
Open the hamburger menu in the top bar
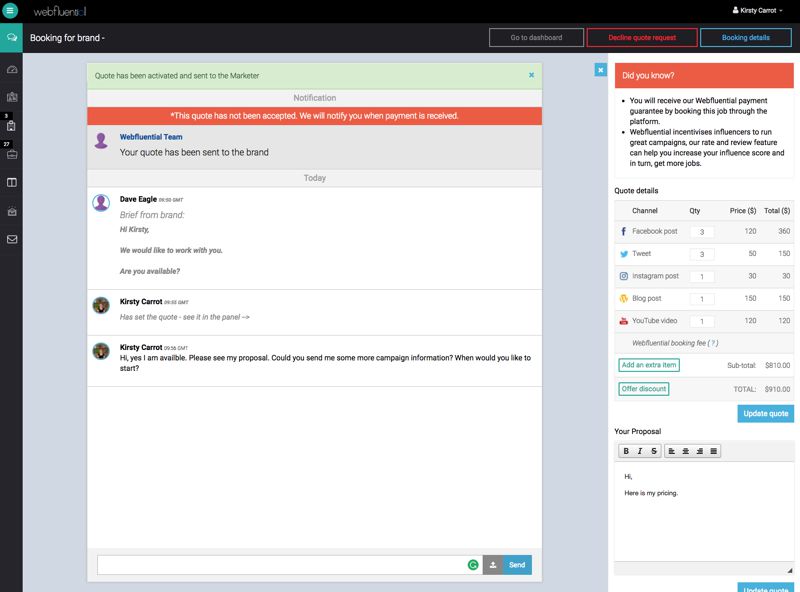click(10, 10)
